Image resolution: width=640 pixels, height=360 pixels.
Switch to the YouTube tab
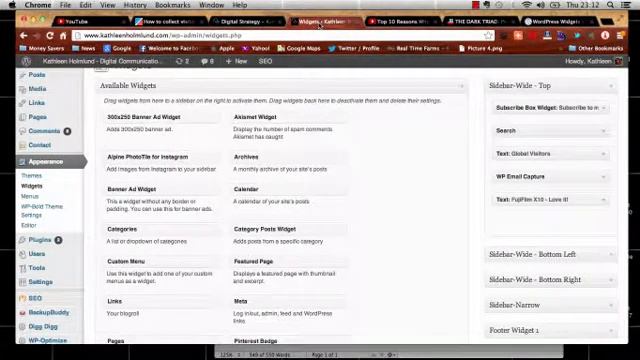[x=91, y=21]
